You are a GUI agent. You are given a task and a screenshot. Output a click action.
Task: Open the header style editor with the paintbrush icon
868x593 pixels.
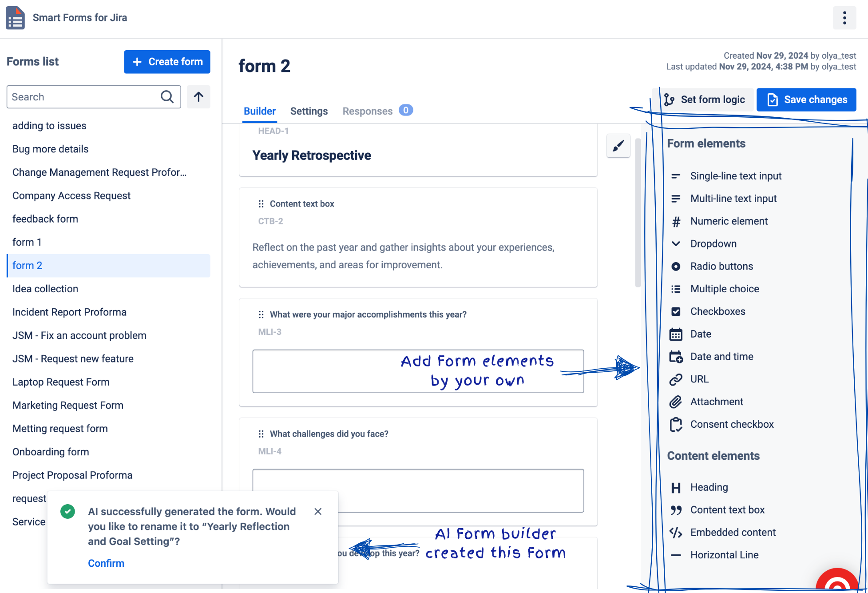(x=618, y=146)
